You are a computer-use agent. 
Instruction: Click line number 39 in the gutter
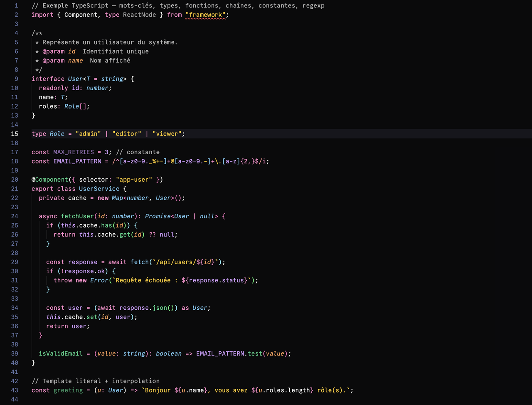click(x=15, y=353)
